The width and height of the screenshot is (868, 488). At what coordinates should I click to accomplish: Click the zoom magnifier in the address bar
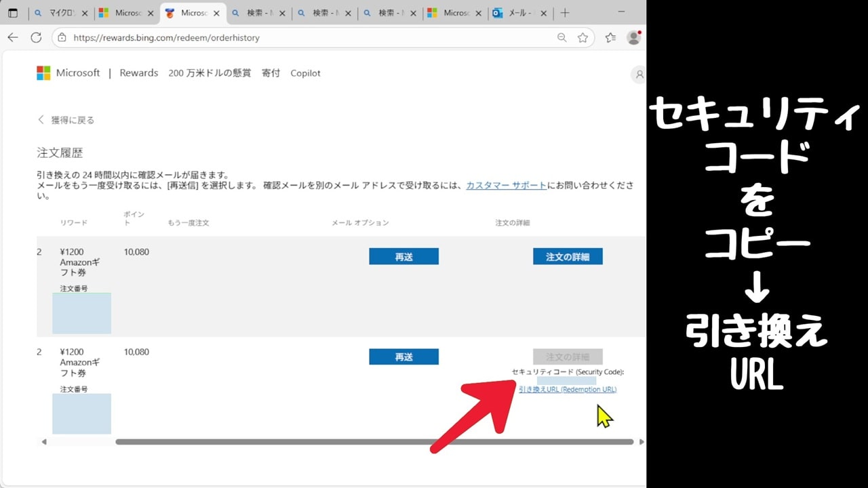pos(561,38)
